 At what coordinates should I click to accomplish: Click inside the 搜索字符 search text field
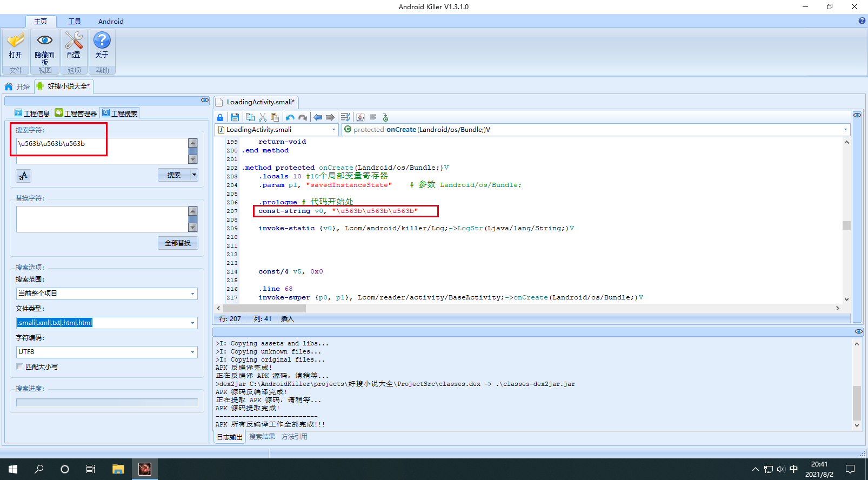pos(102,151)
